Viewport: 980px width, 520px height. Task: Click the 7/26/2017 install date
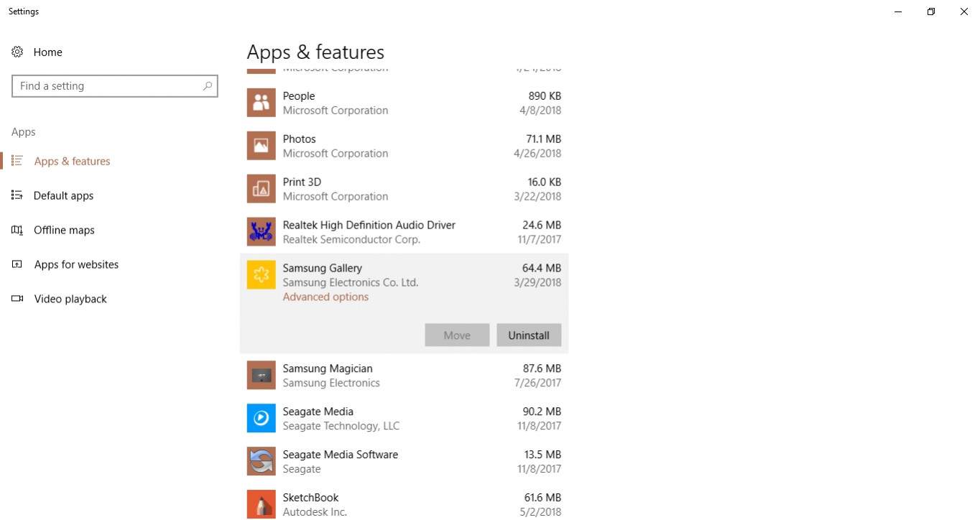[537, 383]
